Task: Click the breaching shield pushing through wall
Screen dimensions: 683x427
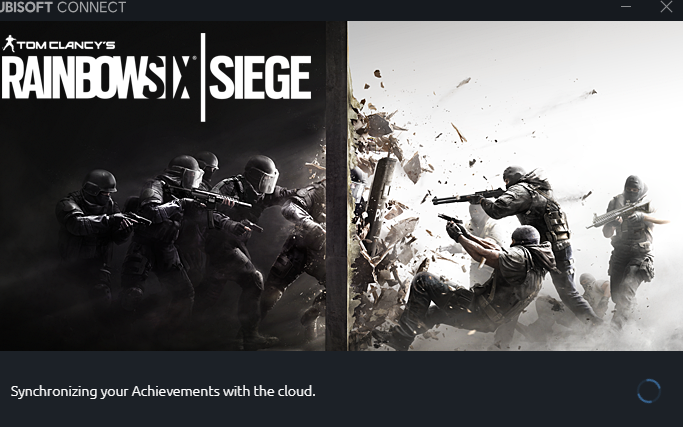Action: click(378, 205)
